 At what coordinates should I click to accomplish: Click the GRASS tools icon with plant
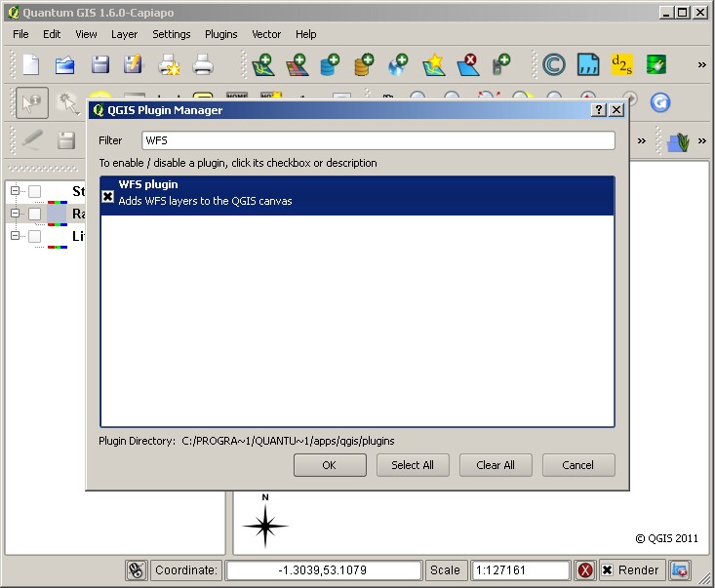(678, 141)
